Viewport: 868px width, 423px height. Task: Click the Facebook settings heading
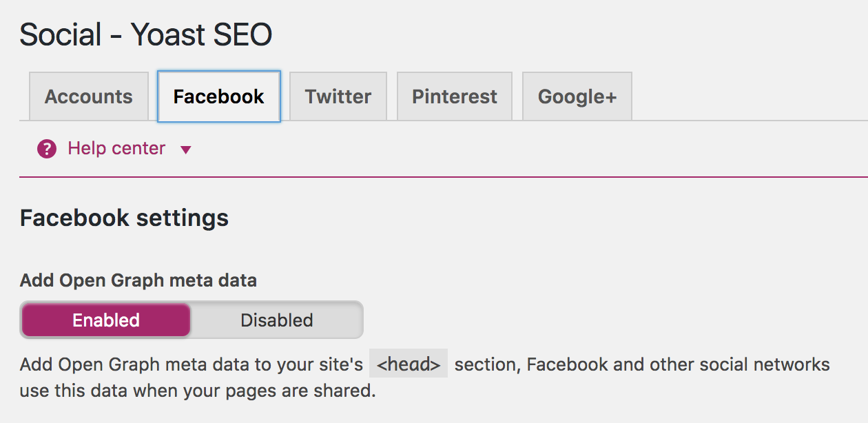124,218
